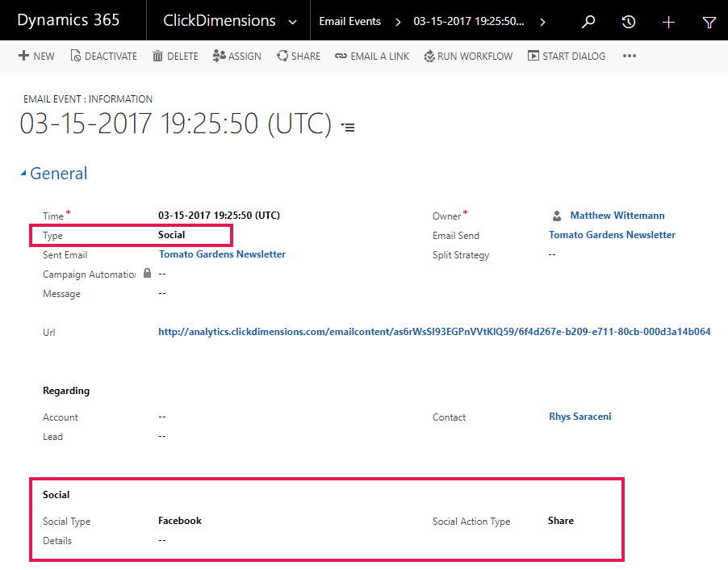Screen dimensions: 728x570
Task: Click the 'Regarding' section heading
Action: coord(66,391)
